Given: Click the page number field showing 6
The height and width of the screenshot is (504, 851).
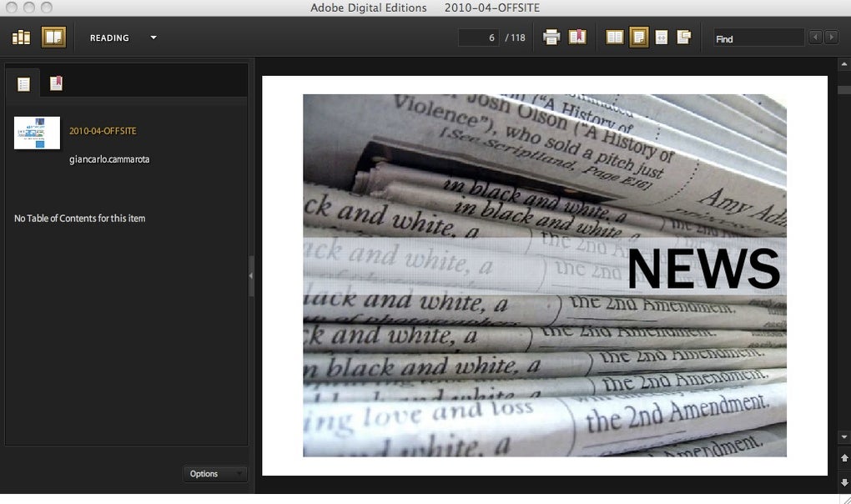Looking at the screenshot, I should pos(478,38).
